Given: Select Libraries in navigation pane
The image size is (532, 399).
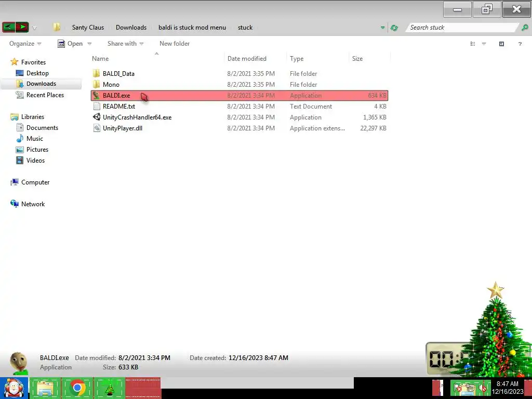Looking at the screenshot, I should point(33,117).
